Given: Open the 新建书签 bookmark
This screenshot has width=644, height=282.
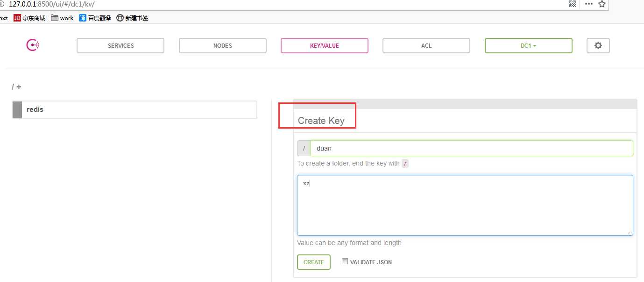Looking at the screenshot, I should click(x=132, y=18).
